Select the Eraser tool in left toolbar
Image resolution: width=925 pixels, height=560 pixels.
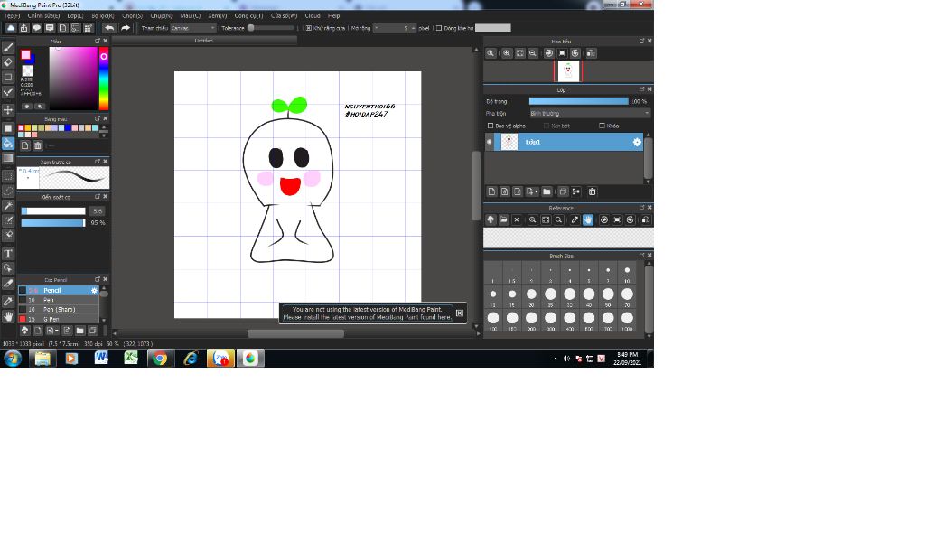[x=8, y=62]
